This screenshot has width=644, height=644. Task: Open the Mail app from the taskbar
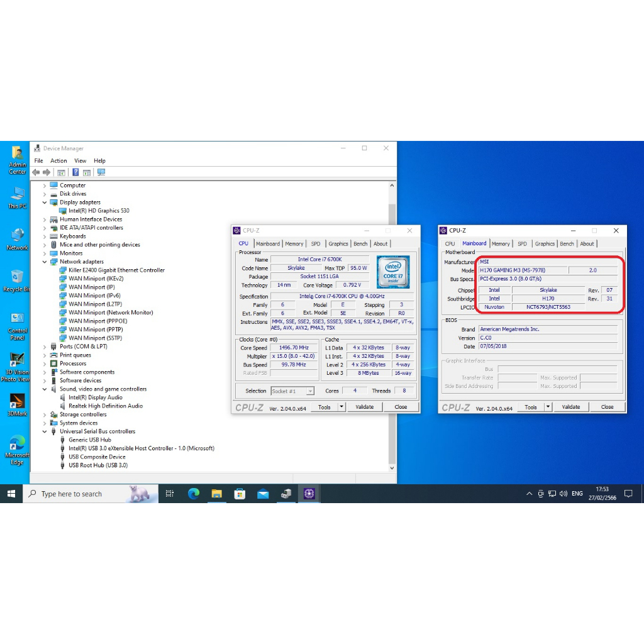(x=263, y=494)
